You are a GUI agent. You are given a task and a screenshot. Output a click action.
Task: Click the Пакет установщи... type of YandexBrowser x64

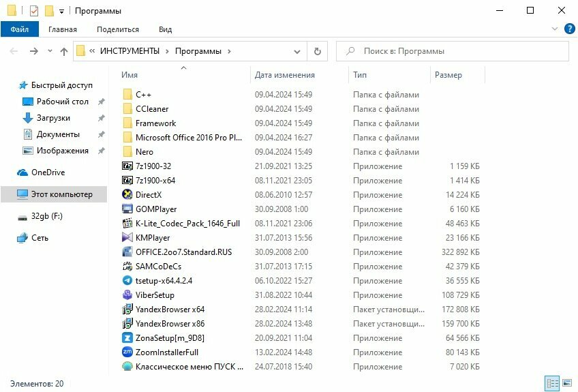point(389,310)
